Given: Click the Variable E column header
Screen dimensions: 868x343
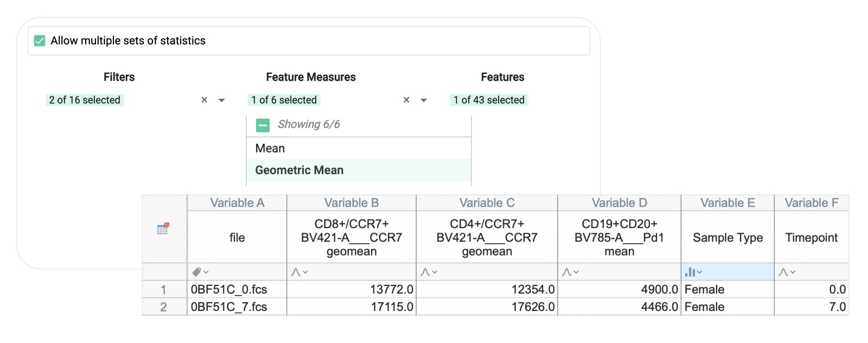Looking at the screenshot, I should click(x=727, y=203).
